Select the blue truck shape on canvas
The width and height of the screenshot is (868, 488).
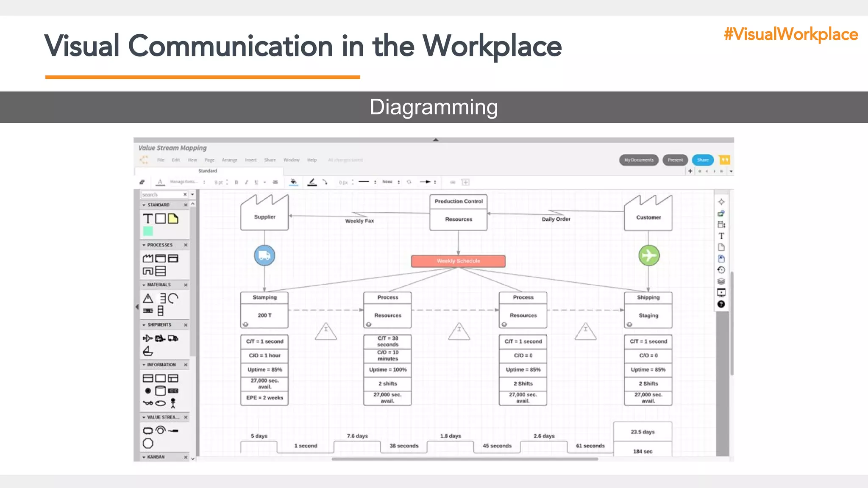[x=264, y=255]
